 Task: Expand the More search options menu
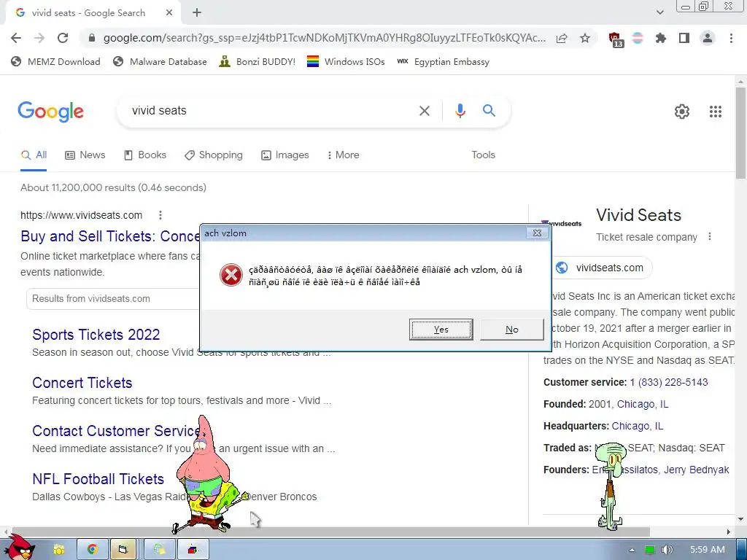(x=343, y=155)
